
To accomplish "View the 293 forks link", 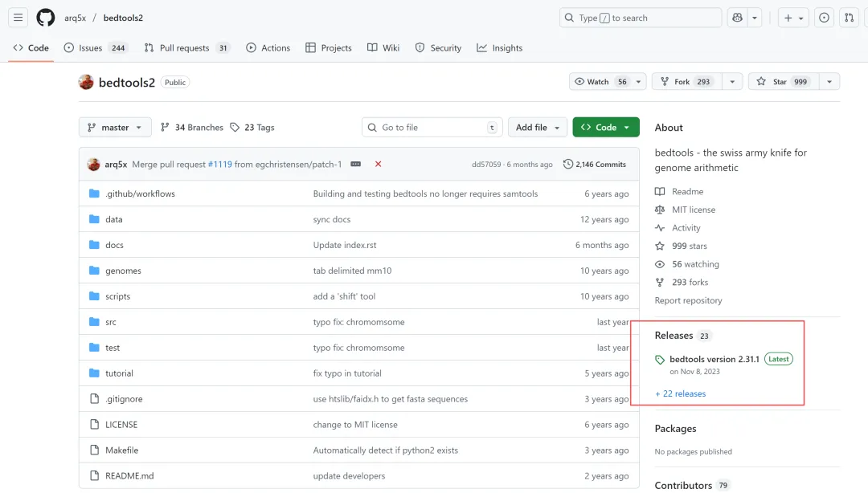I will tap(682, 282).
